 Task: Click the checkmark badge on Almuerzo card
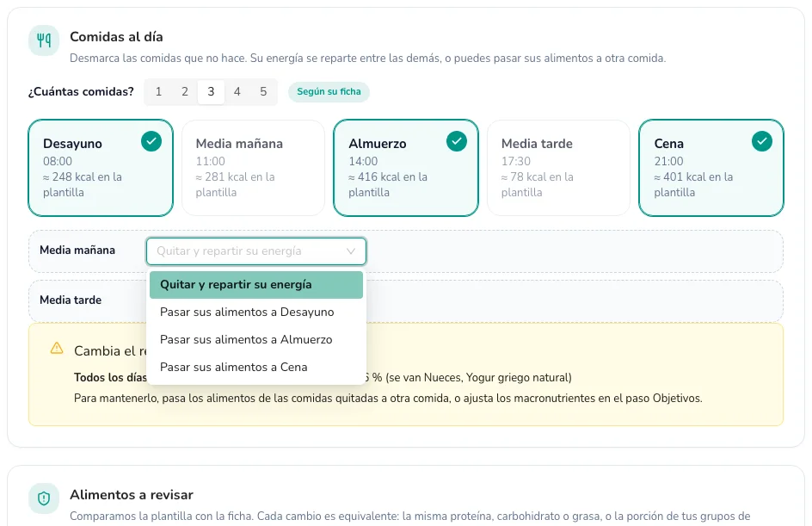[457, 141]
